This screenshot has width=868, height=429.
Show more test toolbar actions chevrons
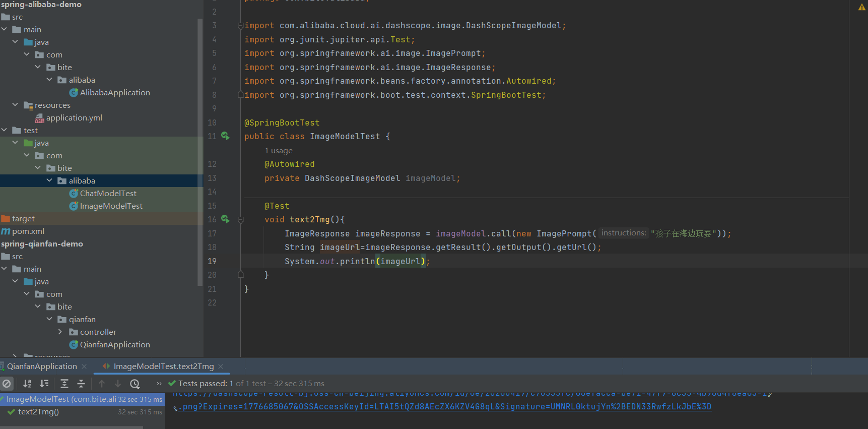coord(159,384)
